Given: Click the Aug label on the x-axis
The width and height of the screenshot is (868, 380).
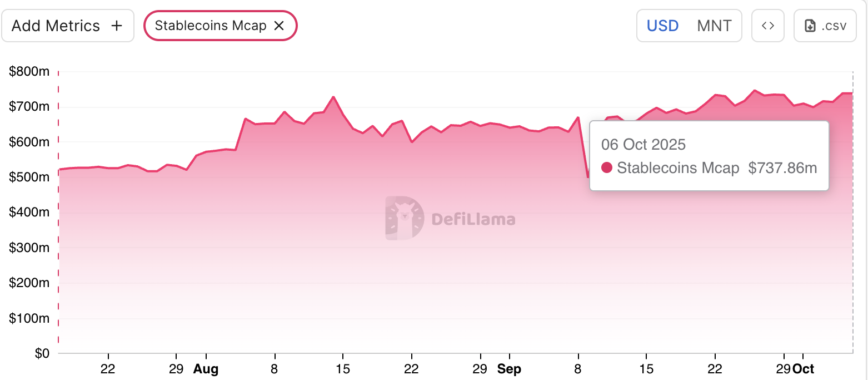Looking at the screenshot, I should [x=206, y=369].
